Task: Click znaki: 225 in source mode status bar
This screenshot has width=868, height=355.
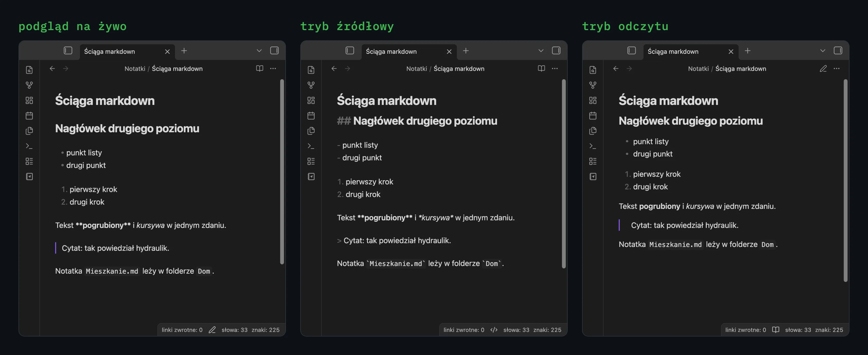Action: [x=547, y=330]
